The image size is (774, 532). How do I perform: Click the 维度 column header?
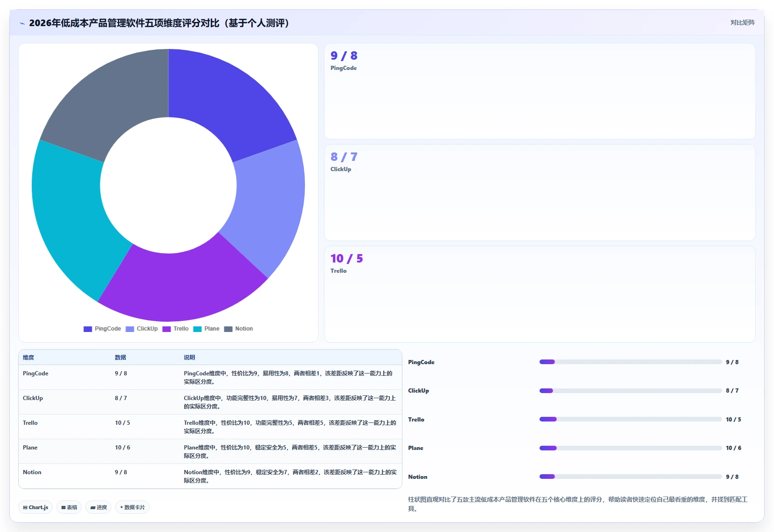[x=28, y=358]
